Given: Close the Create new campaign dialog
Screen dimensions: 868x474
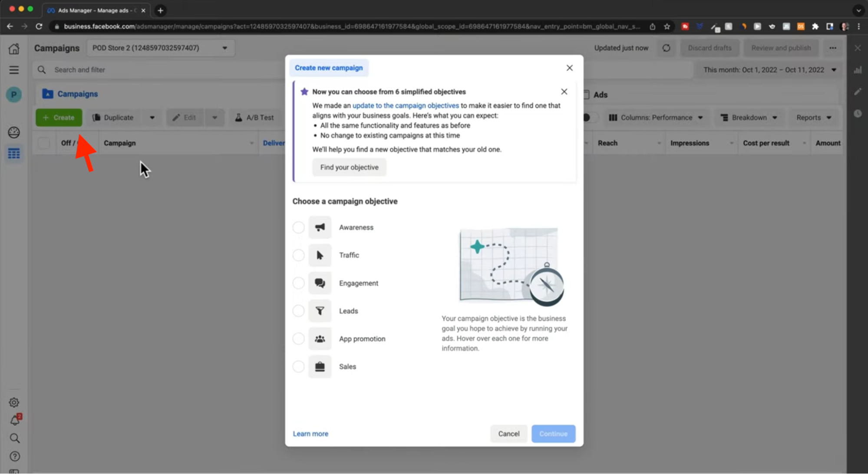Looking at the screenshot, I should tap(569, 68).
